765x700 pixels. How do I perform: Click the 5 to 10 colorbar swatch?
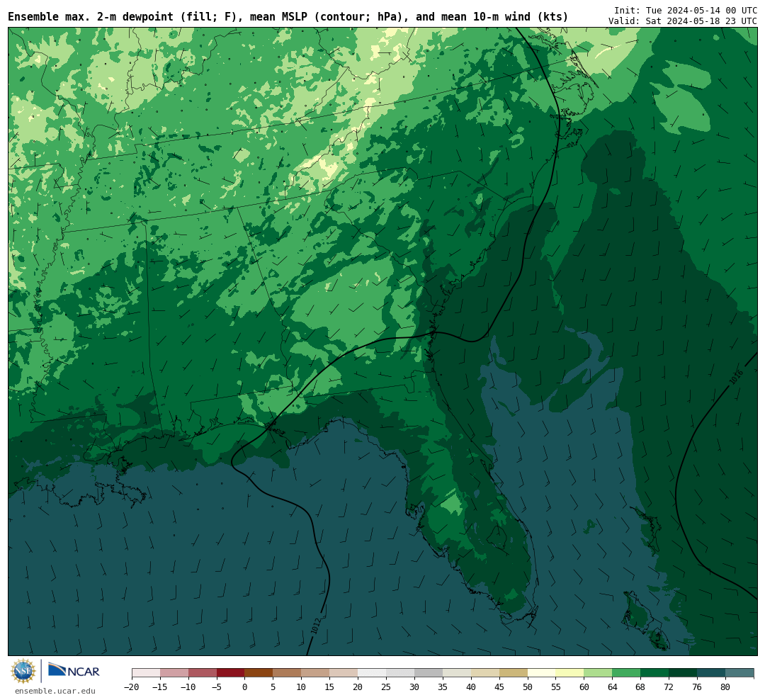(288, 673)
